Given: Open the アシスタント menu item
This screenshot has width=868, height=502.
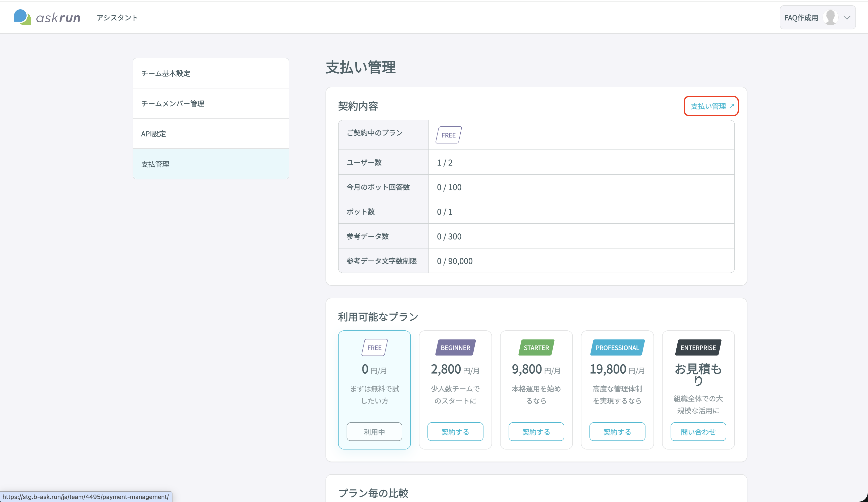Looking at the screenshot, I should 117,18.
